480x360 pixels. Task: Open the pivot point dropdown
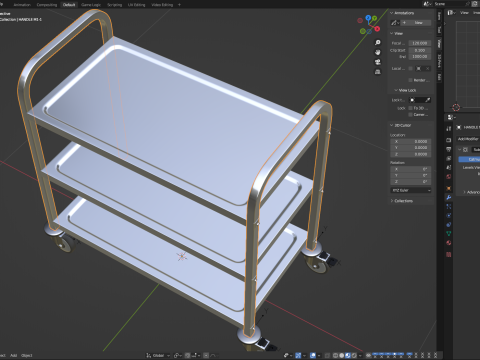(x=178, y=355)
